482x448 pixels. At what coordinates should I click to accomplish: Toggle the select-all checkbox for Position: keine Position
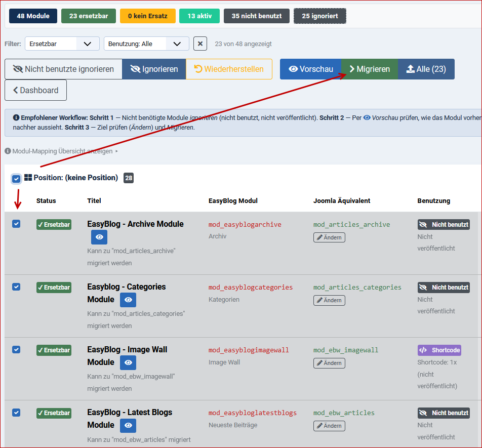pyautogui.click(x=16, y=178)
